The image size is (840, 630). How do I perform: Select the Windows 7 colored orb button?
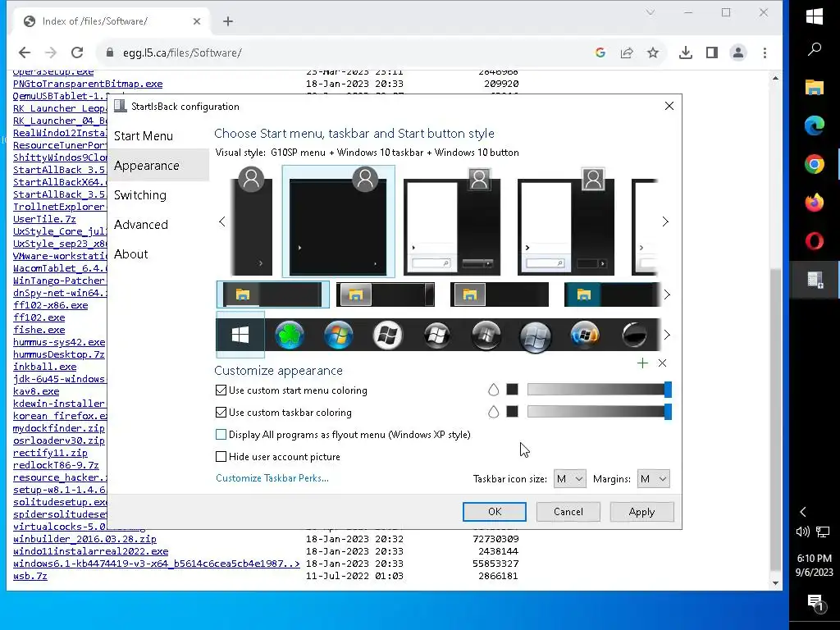(x=339, y=335)
